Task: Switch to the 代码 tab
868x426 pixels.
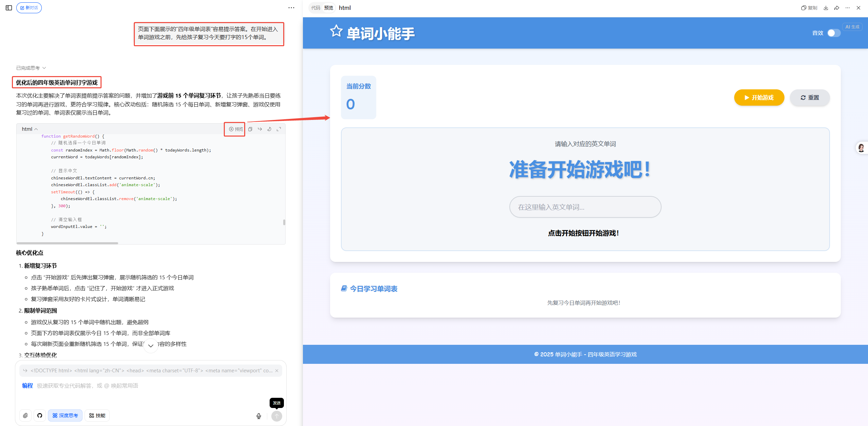Action: coord(315,8)
